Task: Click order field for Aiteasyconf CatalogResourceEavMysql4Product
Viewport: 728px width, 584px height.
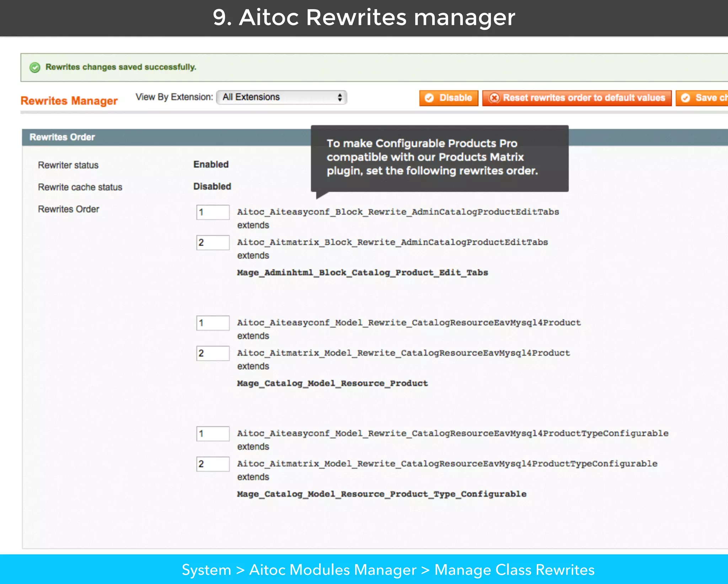Action: [x=213, y=323]
